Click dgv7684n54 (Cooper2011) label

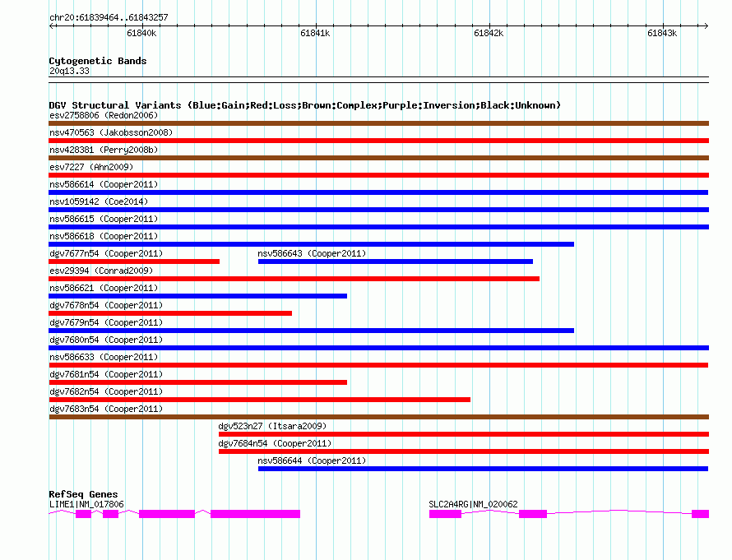pyautogui.click(x=275, y=443)
